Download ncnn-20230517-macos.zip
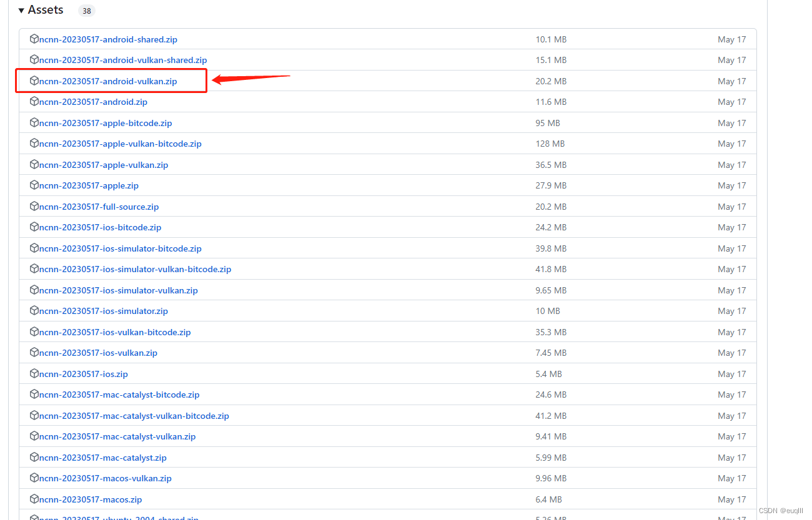 point(91,499)
